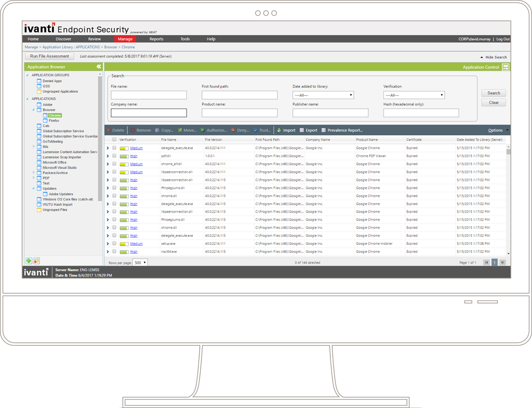The width and height of the screenshot is (532, 408).
Task: Open the Review menu
Action: coord(94,39)
